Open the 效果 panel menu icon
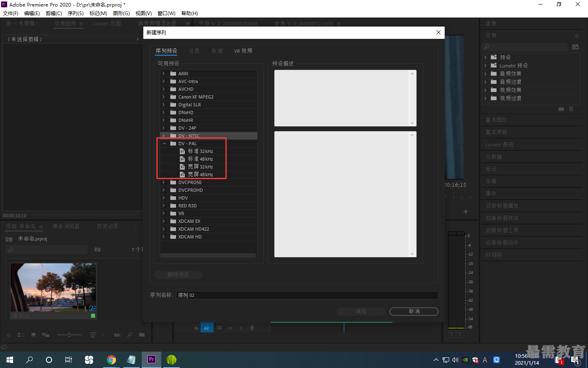Viewport: 588px width, 368px height. click(x=577, y=36)
